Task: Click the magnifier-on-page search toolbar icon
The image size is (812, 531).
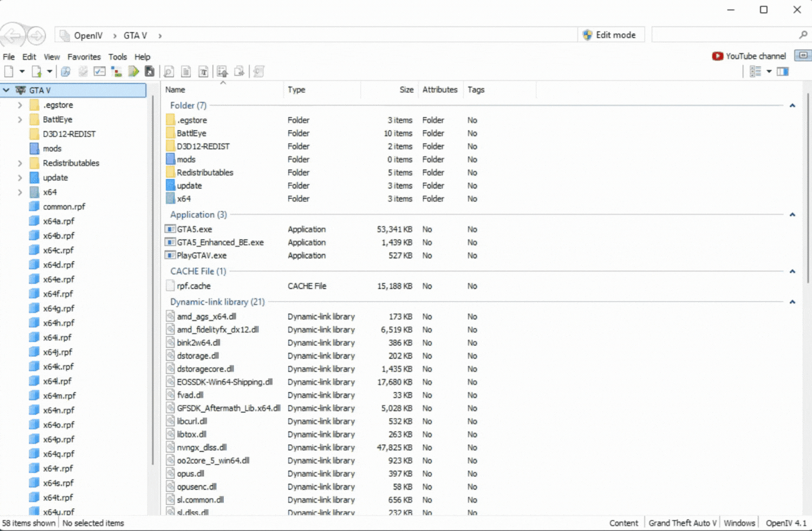Action: click(x=169, y=71)
